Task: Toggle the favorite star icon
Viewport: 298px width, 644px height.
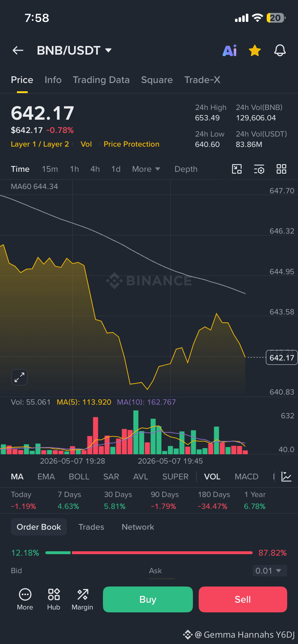Action: click(255, 51)
